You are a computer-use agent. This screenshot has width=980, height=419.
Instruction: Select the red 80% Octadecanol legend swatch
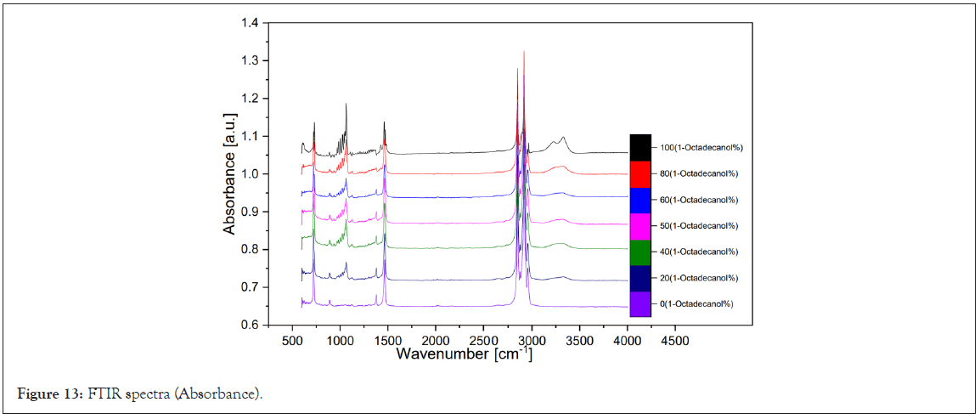click(640, 173)
